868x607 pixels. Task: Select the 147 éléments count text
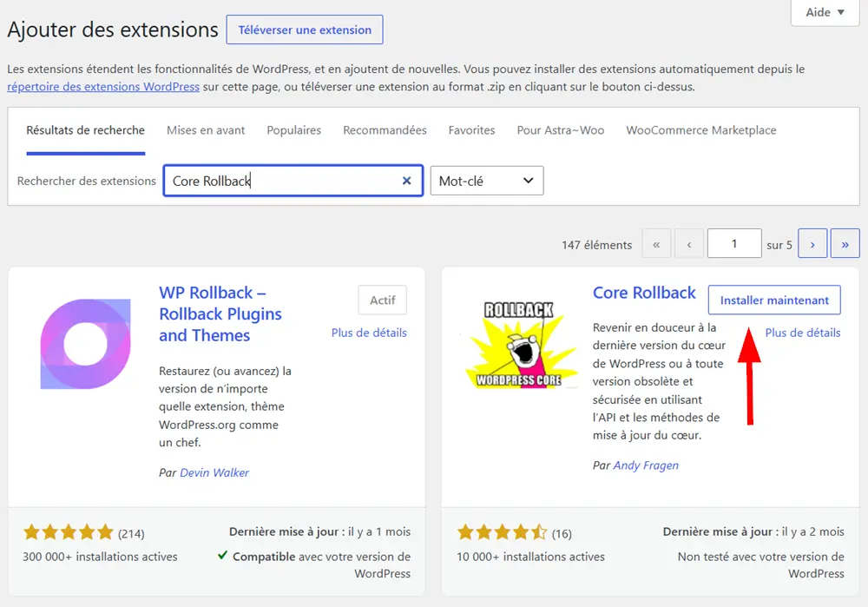coord(597,245)
